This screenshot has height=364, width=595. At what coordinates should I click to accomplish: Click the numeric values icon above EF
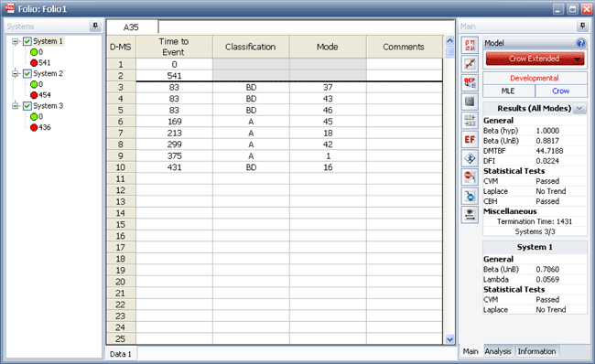point(470,121)
